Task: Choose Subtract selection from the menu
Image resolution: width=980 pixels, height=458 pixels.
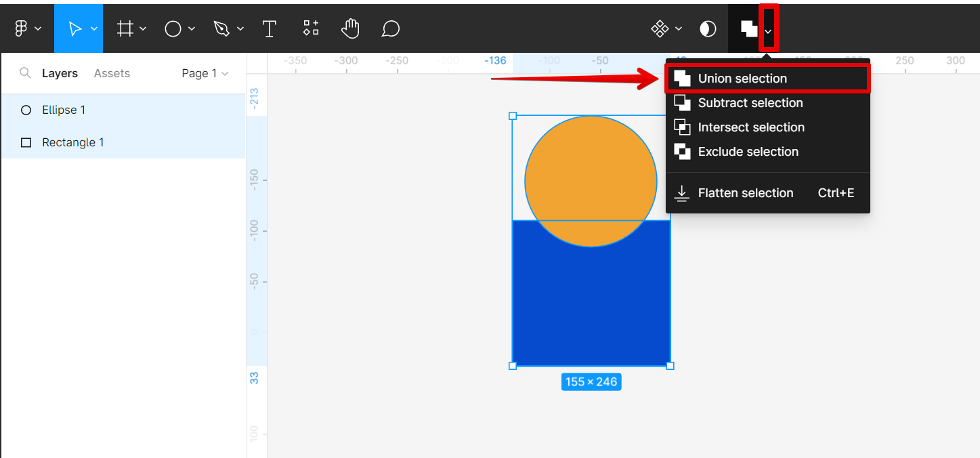Action: tap(750, 103)
